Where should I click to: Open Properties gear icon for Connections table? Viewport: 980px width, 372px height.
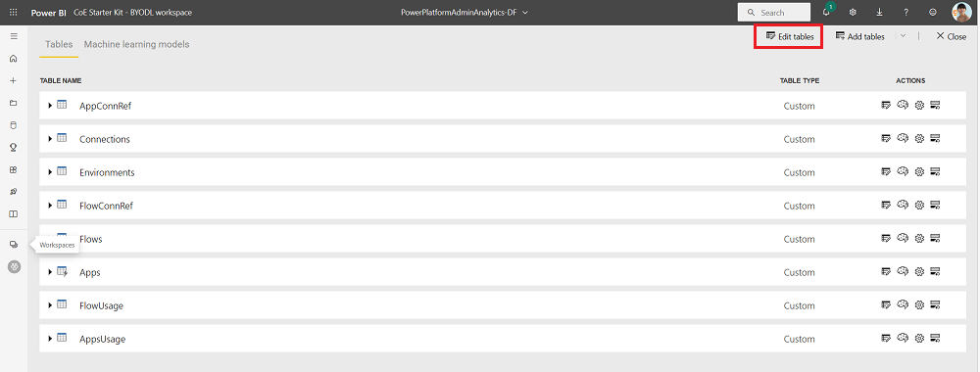[x=919, y=139]
